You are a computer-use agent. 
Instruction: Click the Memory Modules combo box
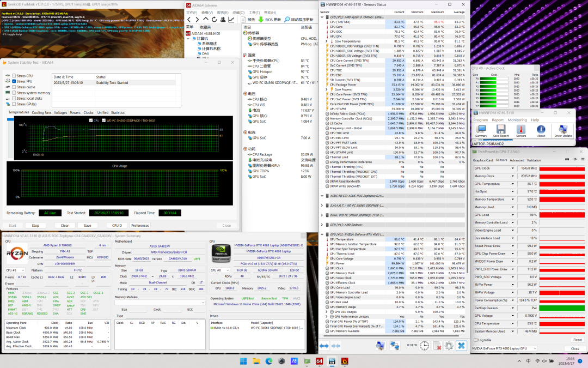coord(160,303)
